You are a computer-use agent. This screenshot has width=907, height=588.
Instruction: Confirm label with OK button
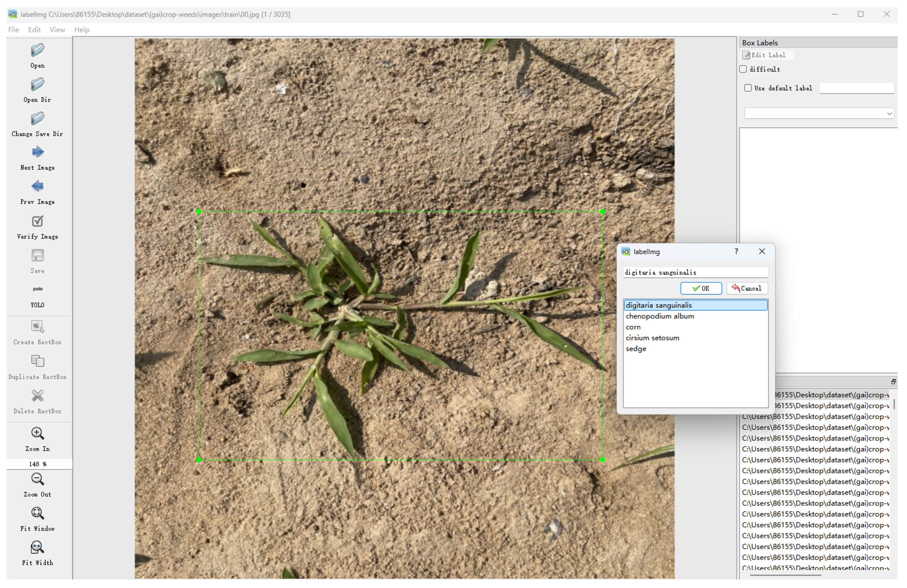[x=701, y=288]
